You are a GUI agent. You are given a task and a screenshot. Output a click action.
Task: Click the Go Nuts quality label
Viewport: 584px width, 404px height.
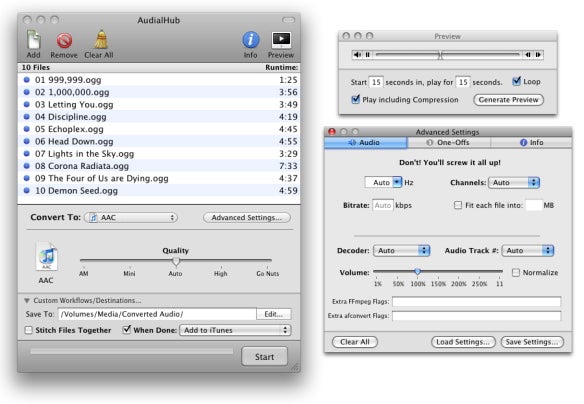pyautogui.click(x=267, y=273)
